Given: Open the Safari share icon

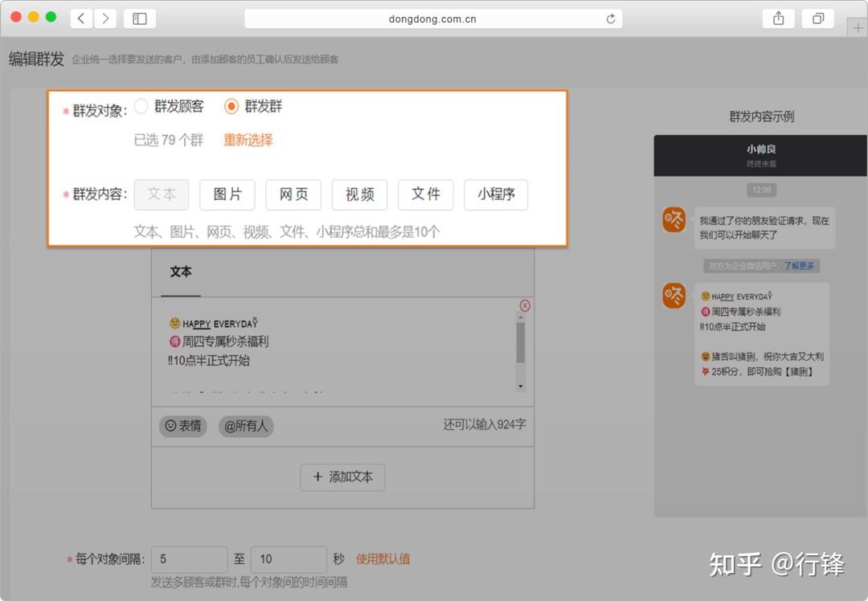Looking at the screenshot, I should [x=778, y=18].
